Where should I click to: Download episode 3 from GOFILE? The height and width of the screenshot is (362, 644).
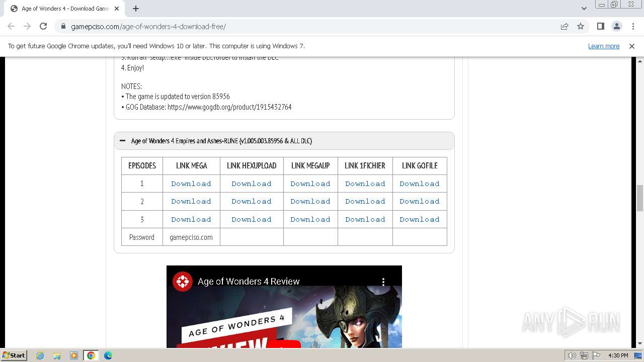[x=420, y=219]
